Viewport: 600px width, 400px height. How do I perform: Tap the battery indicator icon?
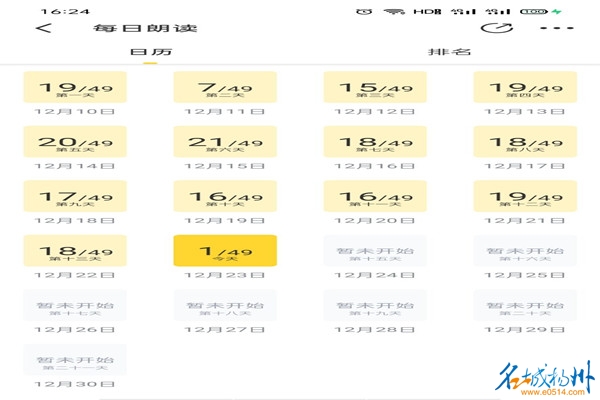pyautogui.click(x=534, y=11)
